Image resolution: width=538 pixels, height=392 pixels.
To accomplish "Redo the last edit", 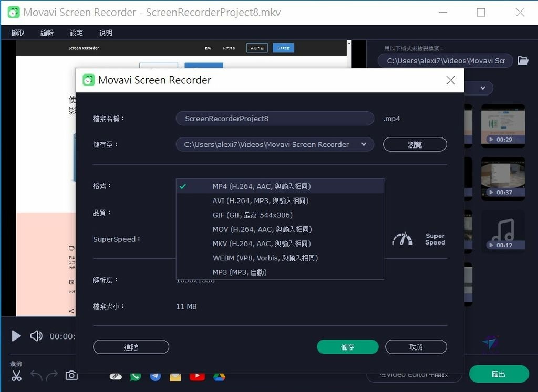I will coord(52,376).
